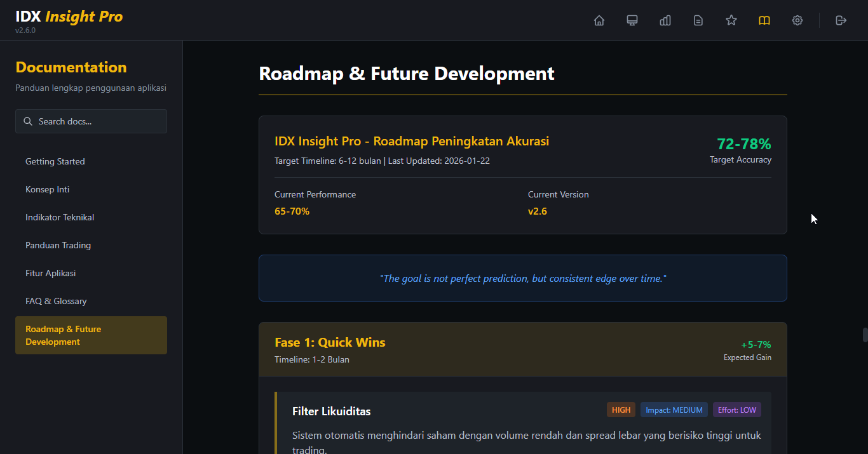
Task: Open the star watchlist icon
Action: pyautogui.click(x=731, y=20)
